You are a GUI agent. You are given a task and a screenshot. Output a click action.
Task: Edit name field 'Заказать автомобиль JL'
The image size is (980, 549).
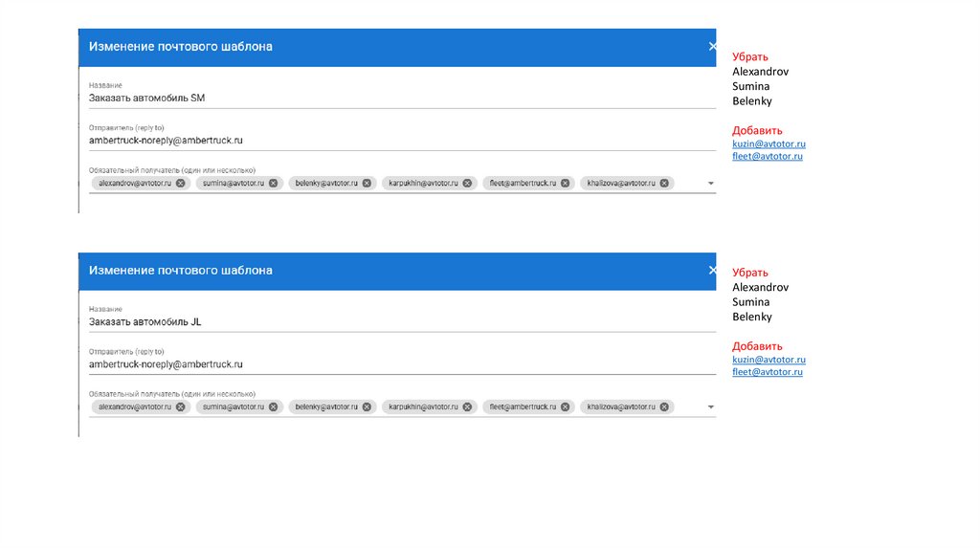[x=402, y=321]
